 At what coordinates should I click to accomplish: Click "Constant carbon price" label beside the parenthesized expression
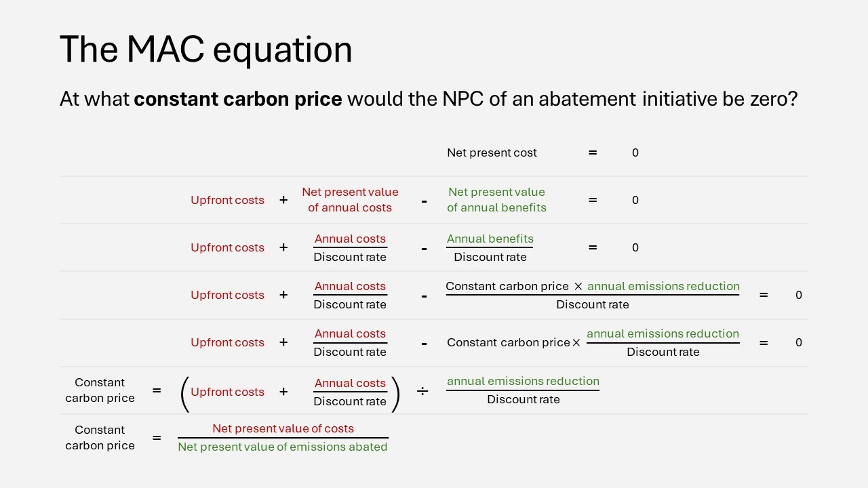click(x=100, y=390)
